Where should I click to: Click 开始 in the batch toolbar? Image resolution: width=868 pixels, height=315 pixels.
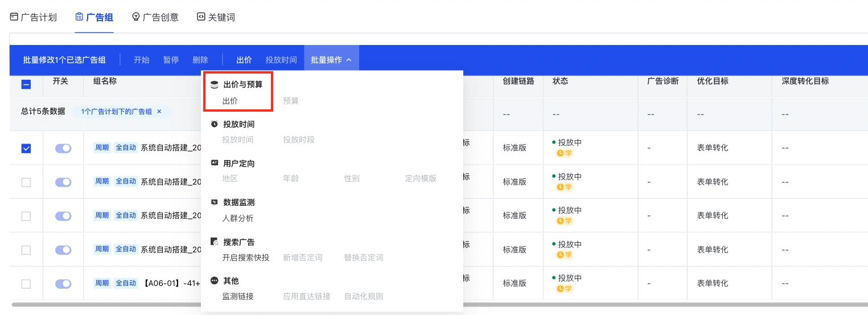click(142, 60)
